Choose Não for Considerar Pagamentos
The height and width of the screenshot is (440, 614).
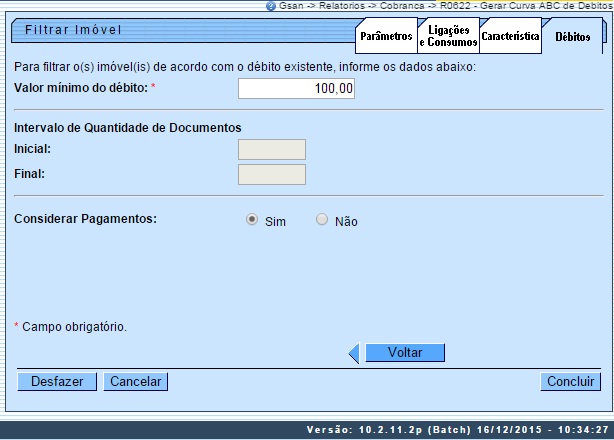[322, 219]
